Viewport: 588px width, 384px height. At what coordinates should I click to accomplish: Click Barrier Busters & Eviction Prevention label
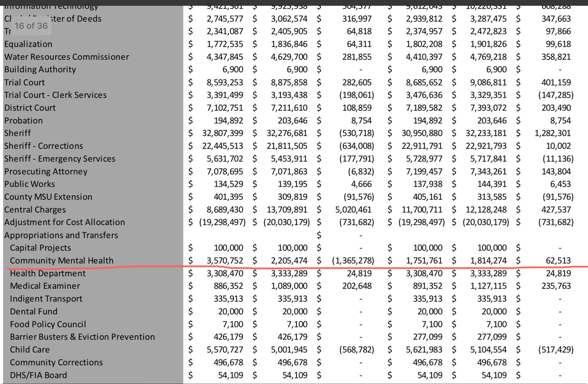tap(82, 337)
